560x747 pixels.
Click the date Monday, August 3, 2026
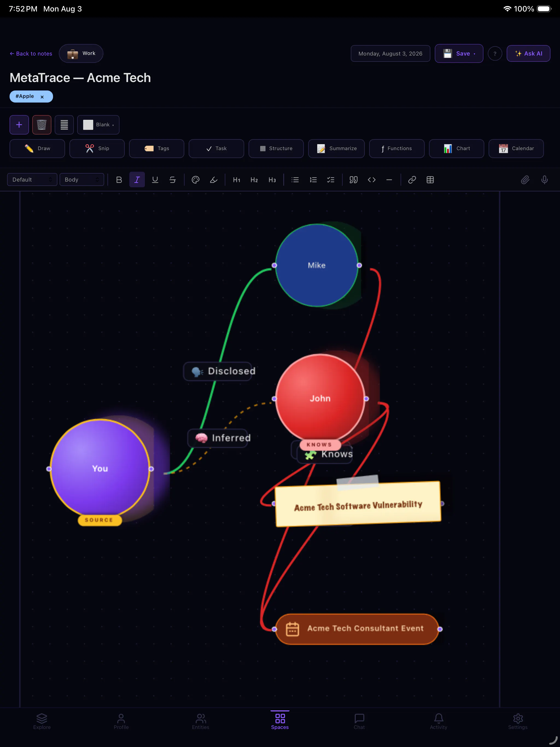[x=390, y=54]
